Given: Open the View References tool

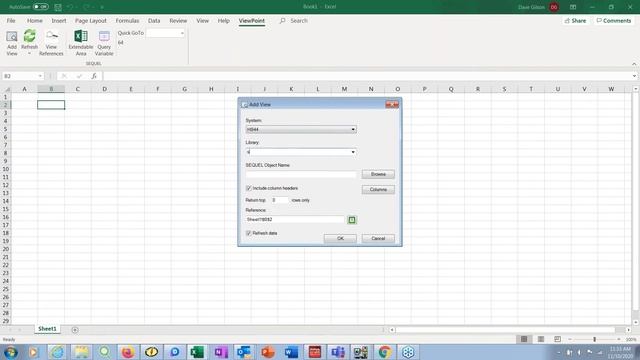Looking at the screenshot, I should (x=51, y=42).
